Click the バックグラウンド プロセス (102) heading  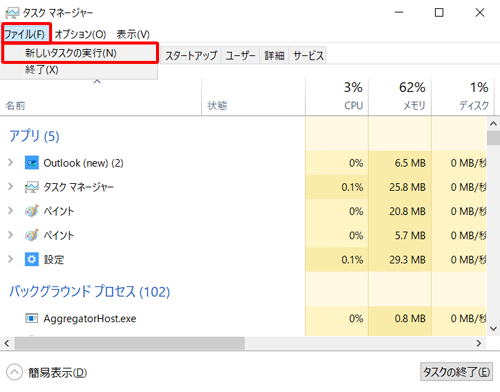pyautogui.click(x=89, y=291)
